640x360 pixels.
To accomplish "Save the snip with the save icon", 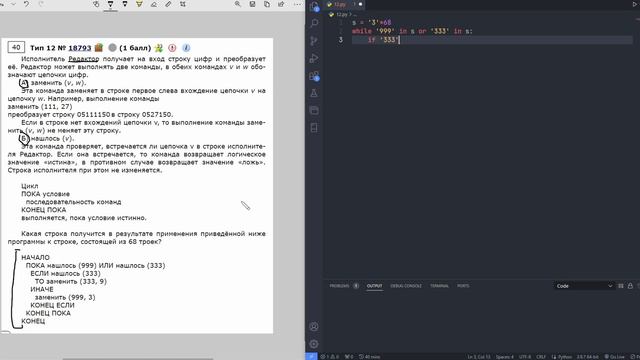I will coord(252,4).
